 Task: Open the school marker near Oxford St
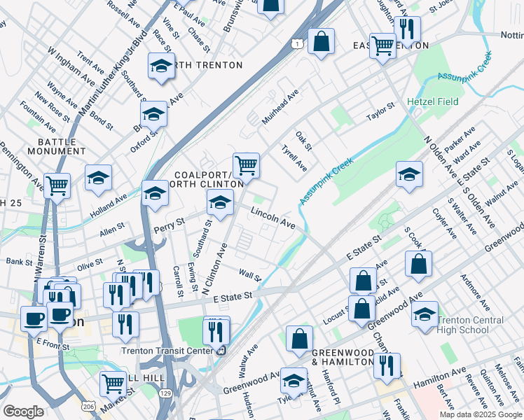coord(153,114)
